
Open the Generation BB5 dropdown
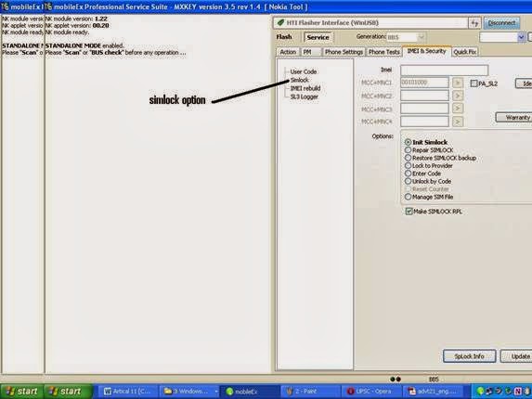pos(406,37)
